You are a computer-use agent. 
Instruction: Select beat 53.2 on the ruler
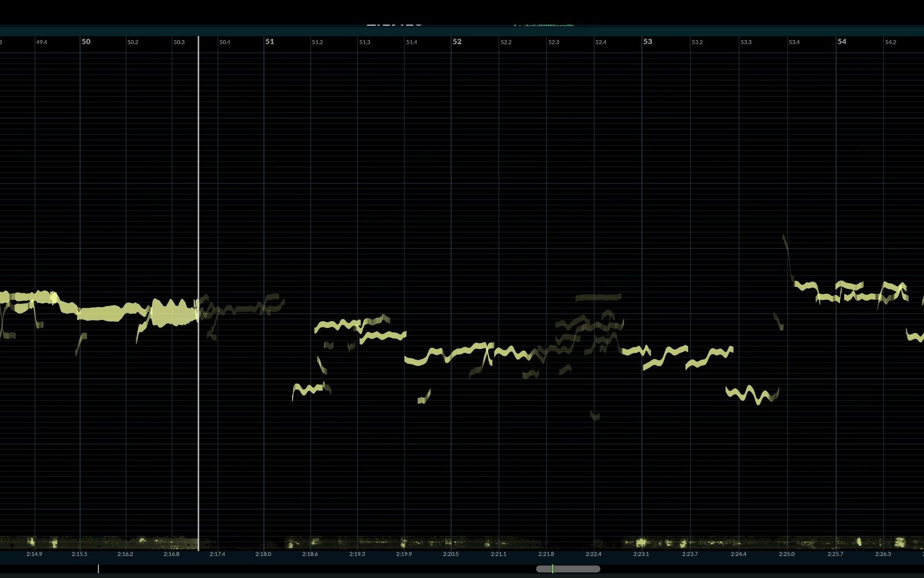[x=697, y=42]
